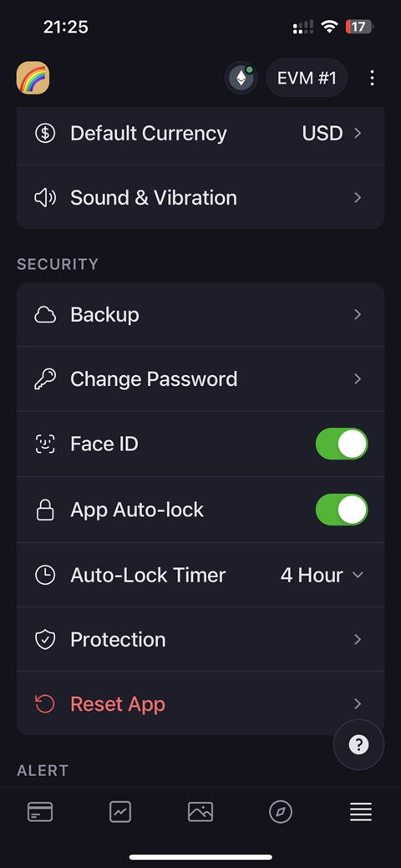The image size is (401, 868).
Task: Select the hamburger settings menu tab
Action: pyautogui.click(x=361, y=812)
